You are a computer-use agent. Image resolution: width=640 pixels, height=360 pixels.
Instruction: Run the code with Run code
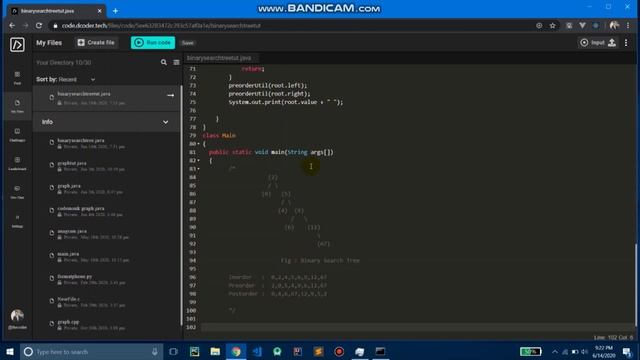pos(153,42)
